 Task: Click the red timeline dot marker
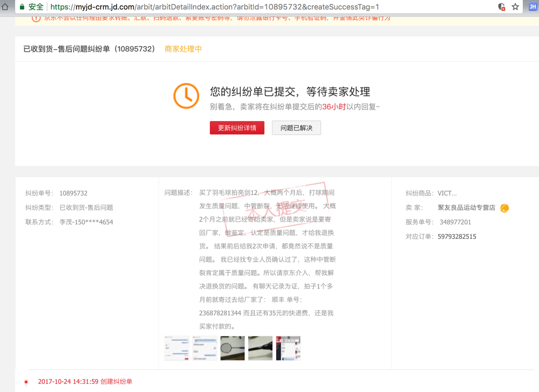point(26,382)
